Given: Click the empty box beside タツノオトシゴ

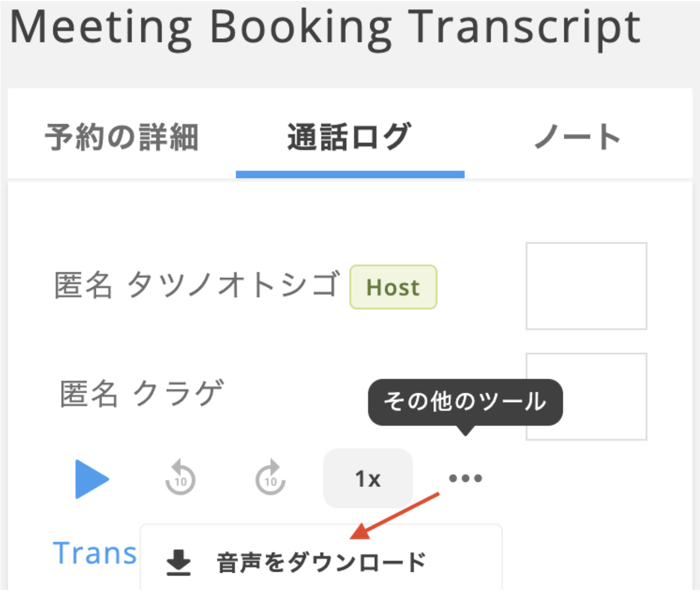Looking at the screenshot, I should click(586, 286).
